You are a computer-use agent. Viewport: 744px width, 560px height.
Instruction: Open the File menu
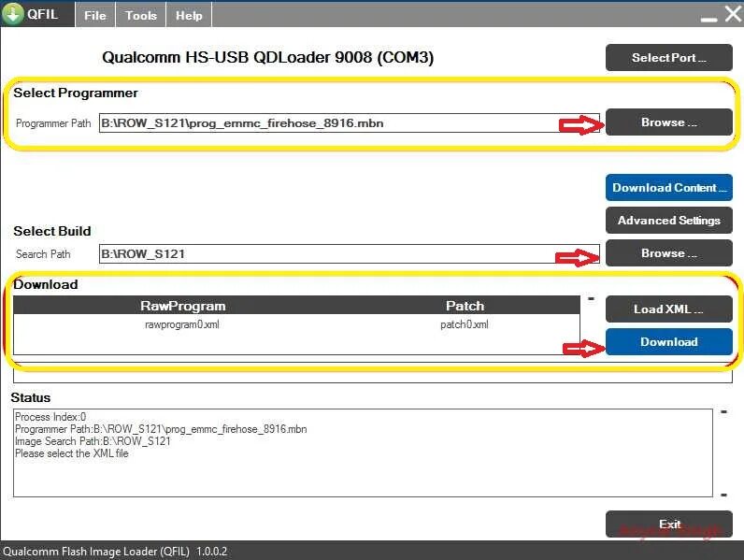(95, 15)
